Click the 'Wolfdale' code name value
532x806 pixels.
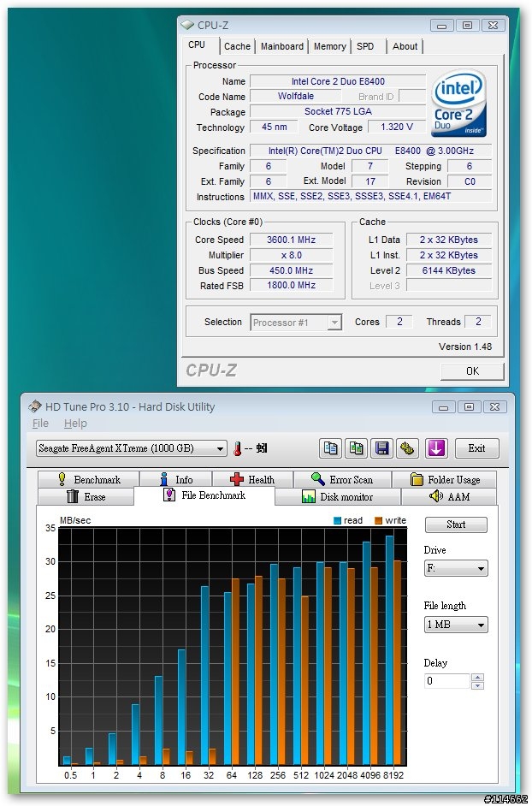pos(296,96)
